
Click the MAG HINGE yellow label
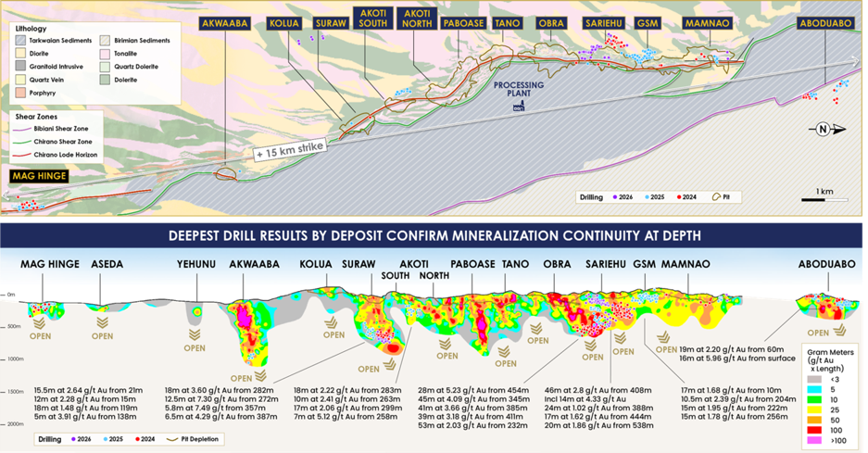[39, 176]
